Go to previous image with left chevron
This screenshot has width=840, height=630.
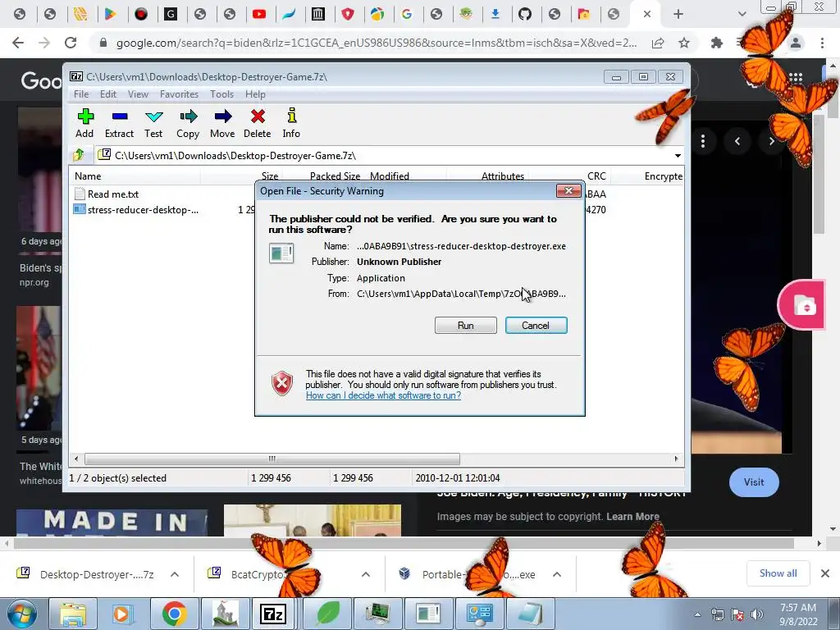(737, 141)
